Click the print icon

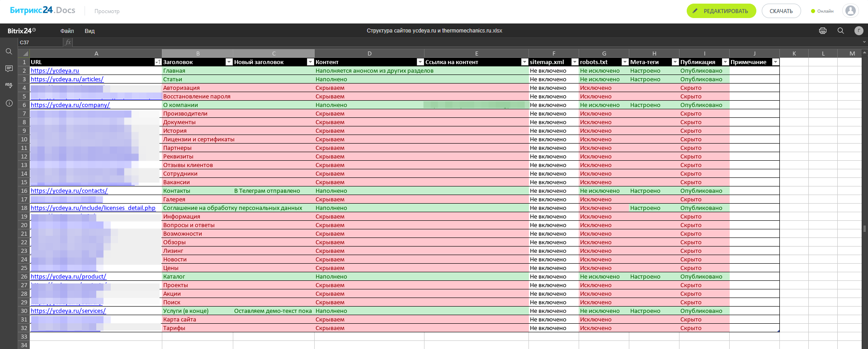point(822,31)
